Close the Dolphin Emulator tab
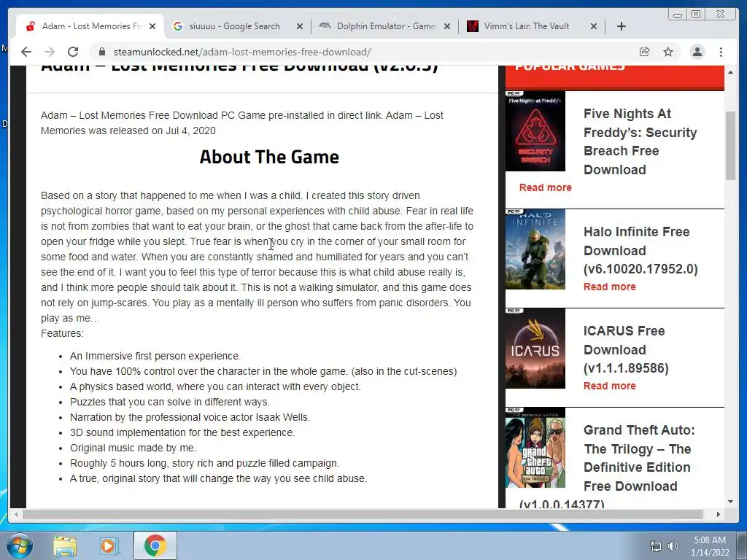Image resolution: width=747 pixels, height=560 pixels. point(447,26)
